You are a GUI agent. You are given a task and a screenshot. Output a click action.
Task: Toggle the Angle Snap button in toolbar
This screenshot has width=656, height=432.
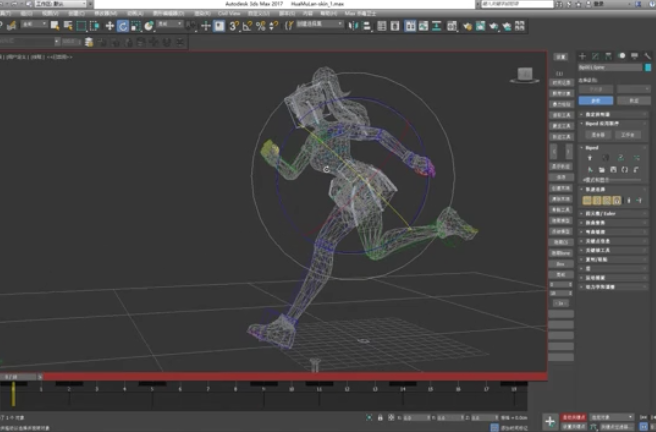point(246,25)
